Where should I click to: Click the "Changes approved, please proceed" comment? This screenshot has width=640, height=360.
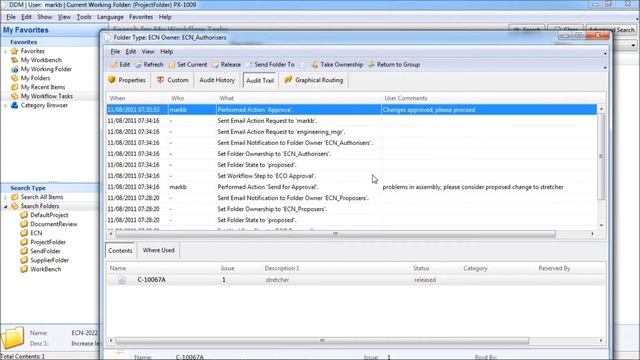point(429,110)
